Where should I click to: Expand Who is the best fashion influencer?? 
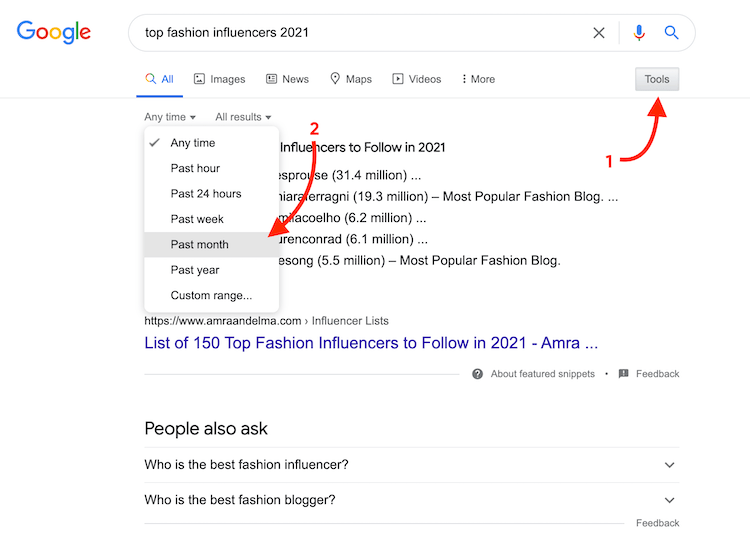click(x=411, y=465)
